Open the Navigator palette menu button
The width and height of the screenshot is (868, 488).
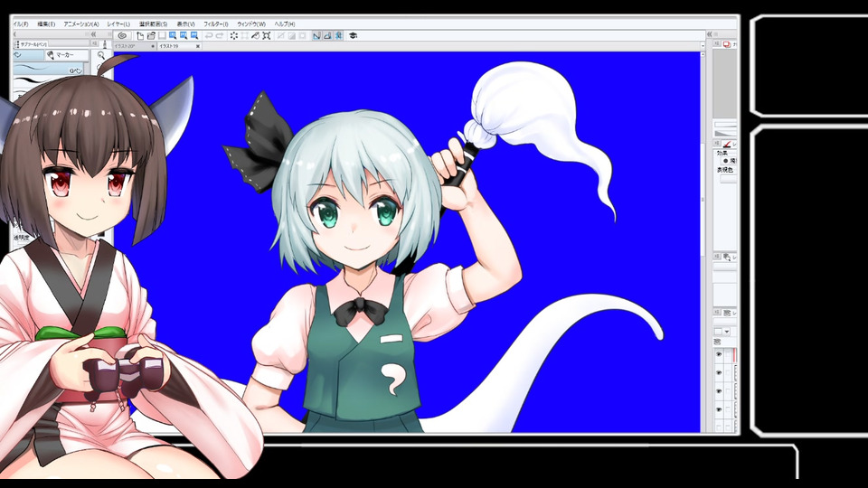[717, 43]
